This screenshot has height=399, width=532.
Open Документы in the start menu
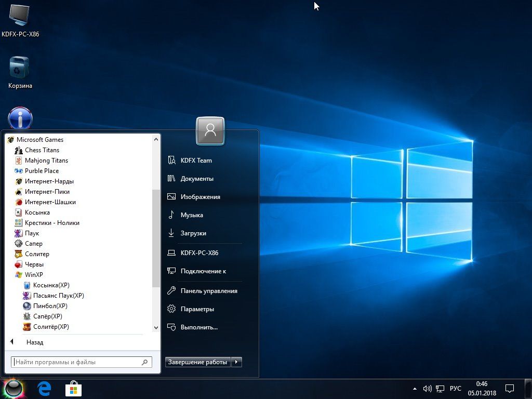click(197, 179)
